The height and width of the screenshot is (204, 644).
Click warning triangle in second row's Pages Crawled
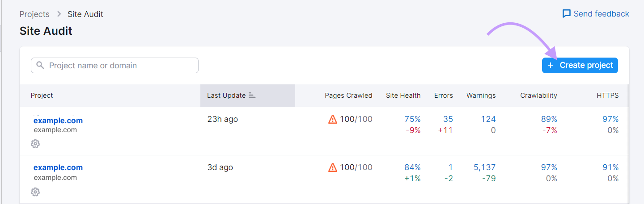coord(332,167)
